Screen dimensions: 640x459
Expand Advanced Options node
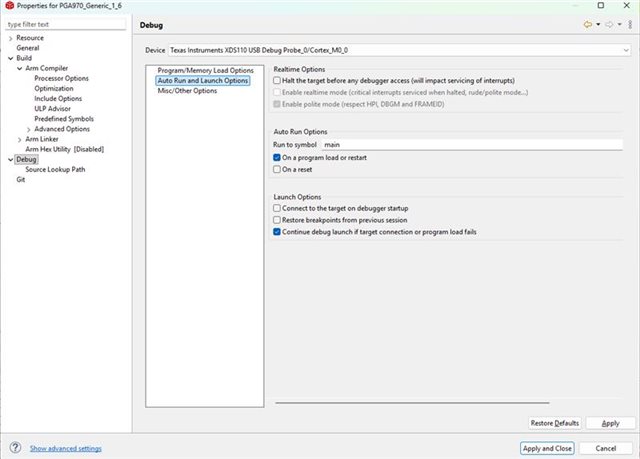[29, 129]
